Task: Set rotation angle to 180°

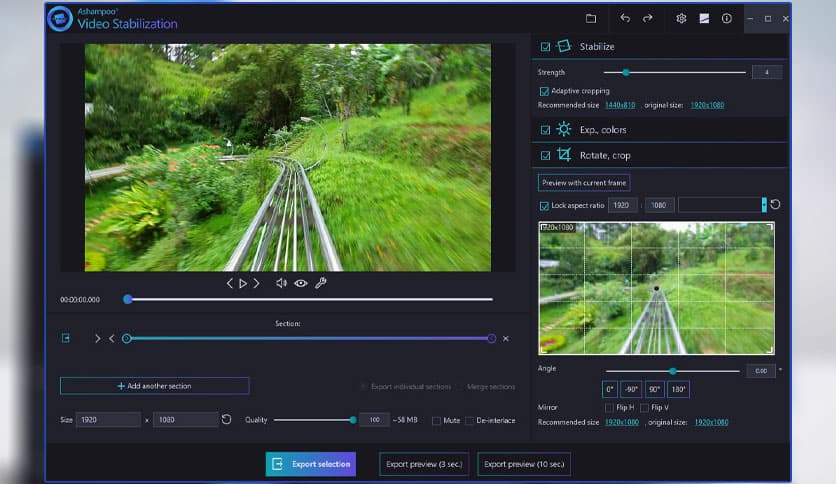Action: pyautogui.click(x=678, y=389)
